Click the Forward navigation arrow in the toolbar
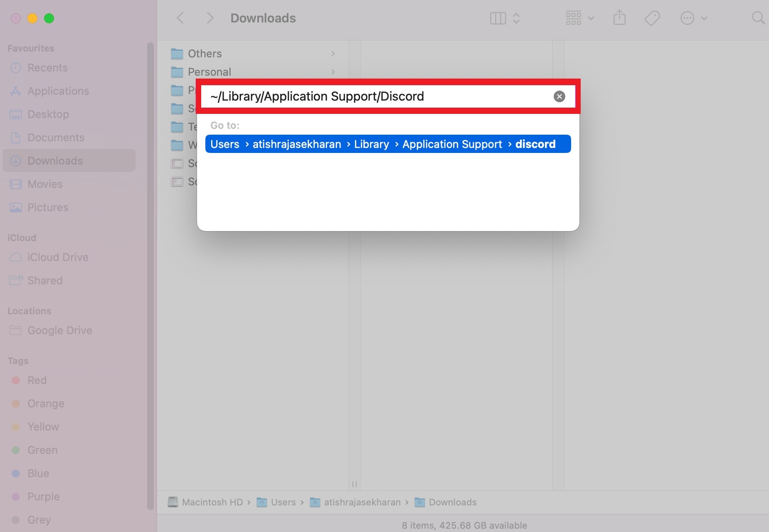 (210, 18)
